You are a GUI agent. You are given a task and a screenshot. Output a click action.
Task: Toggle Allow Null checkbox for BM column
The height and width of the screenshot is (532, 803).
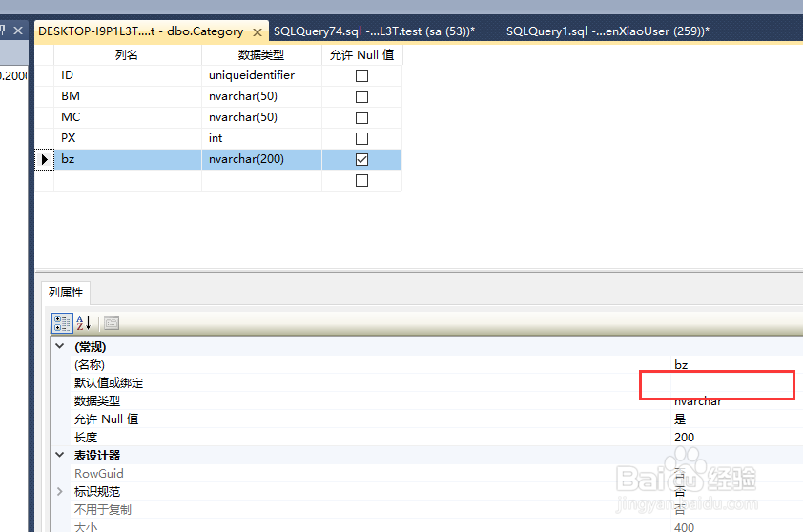(x=361, y=97)
